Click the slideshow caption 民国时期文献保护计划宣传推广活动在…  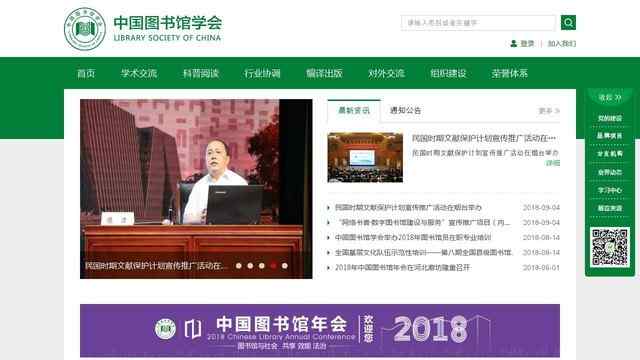click(155, 266)
